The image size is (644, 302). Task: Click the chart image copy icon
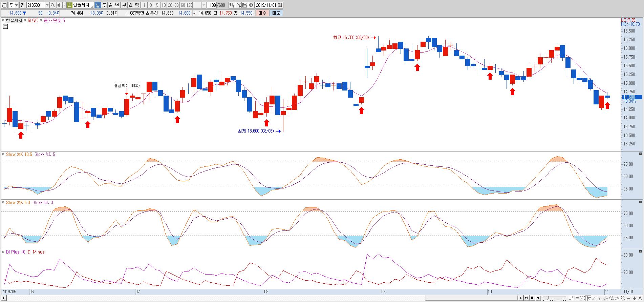click(617, 298)
